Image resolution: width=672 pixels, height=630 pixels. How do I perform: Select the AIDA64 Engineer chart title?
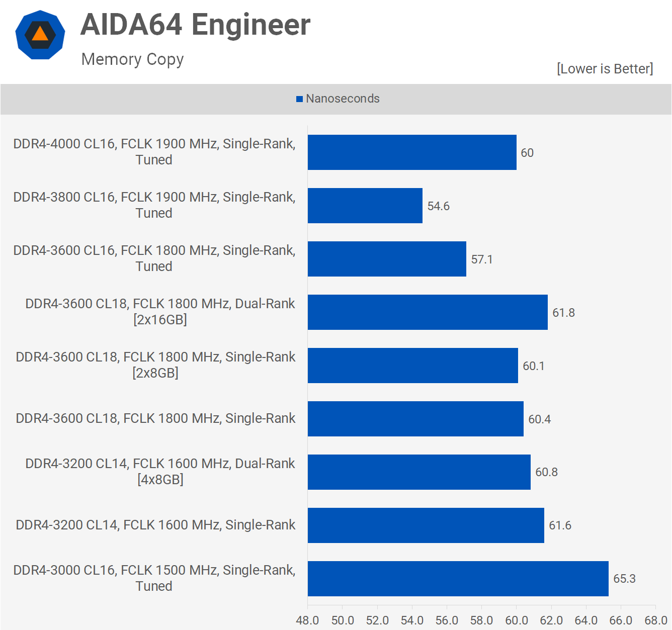coord(195,25)
